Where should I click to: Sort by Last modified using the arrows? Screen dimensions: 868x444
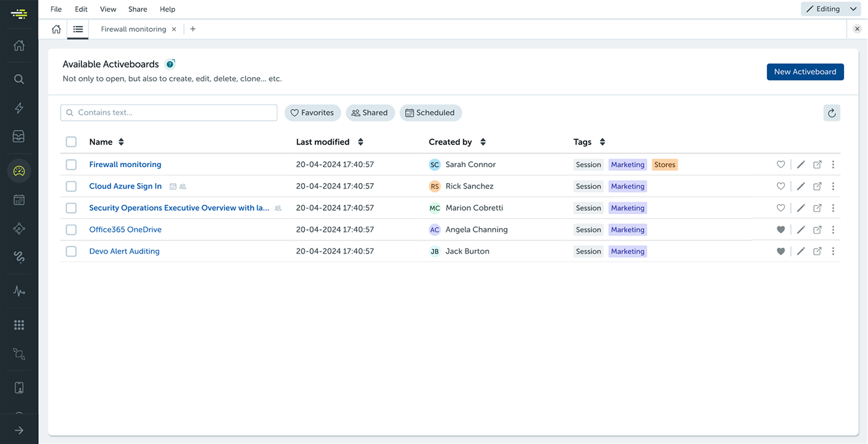360,141
